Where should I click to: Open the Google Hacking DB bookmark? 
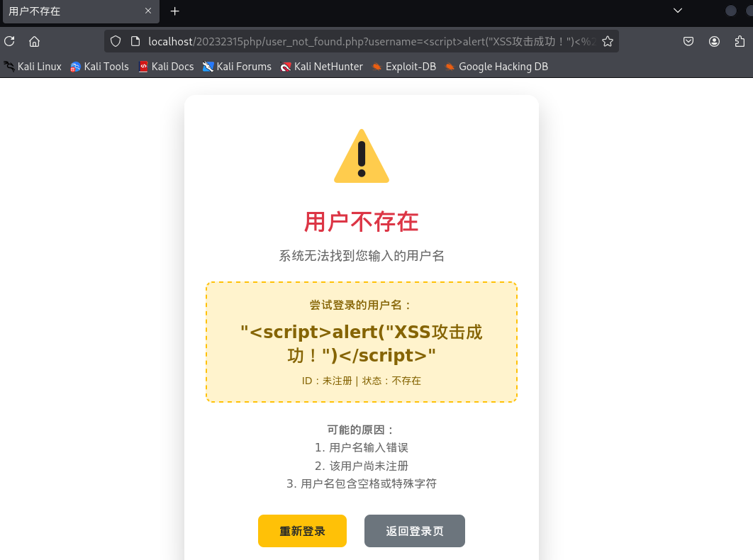pos(496,66)
